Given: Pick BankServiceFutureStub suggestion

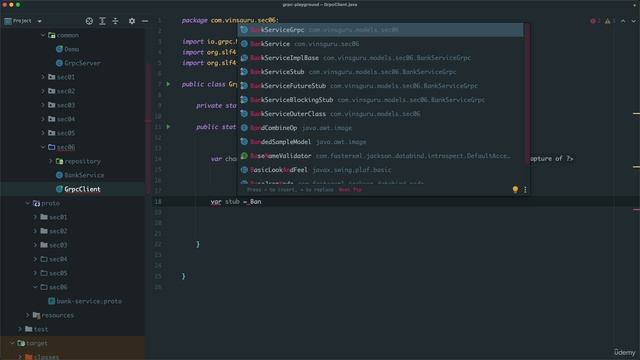Looking at the screenshot, I should [380, 86].
